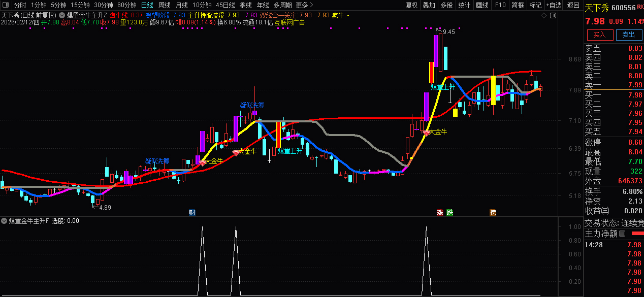Viewport: 644px width, 297px height.
Task: Click 互联网广告 sector link
Action: tap(289, 22)
